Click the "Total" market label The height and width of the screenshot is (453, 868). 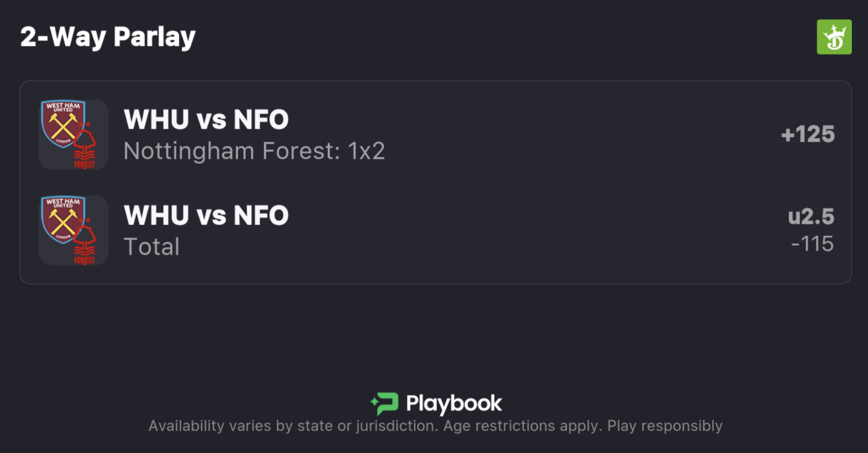pyautogui.click(x=151, y=246)
